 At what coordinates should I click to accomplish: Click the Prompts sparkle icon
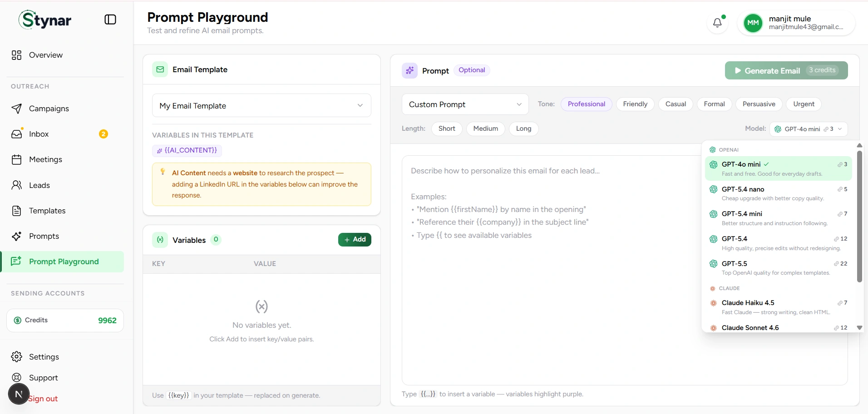(x=17, y=236)
